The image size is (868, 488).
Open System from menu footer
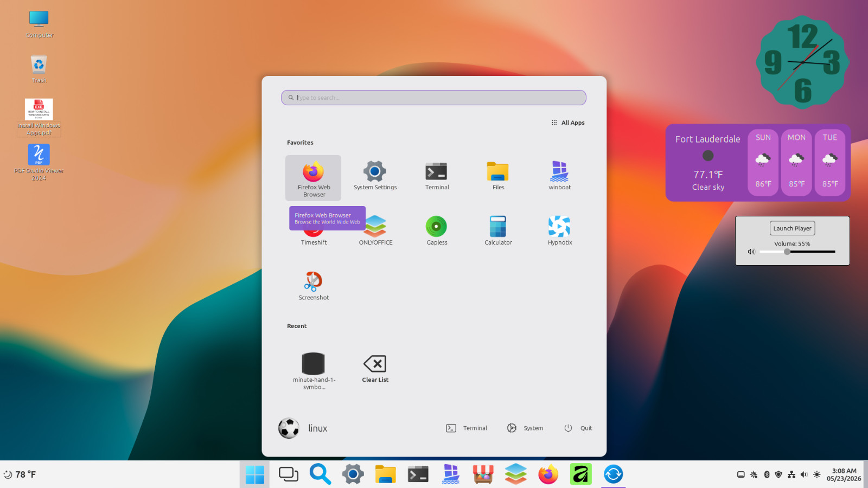(x=525, y=428)
